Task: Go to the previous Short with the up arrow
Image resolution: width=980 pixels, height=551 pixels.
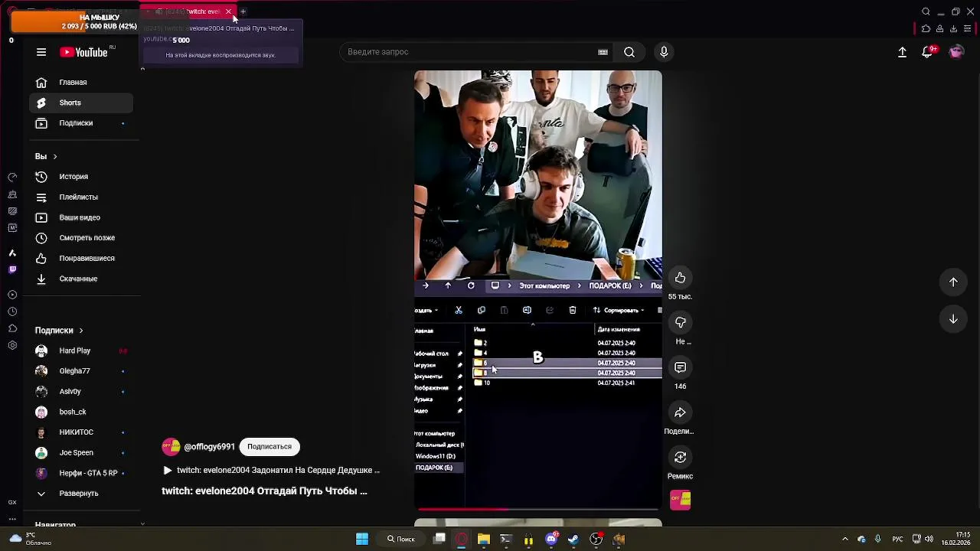Action: click(953, 282)
